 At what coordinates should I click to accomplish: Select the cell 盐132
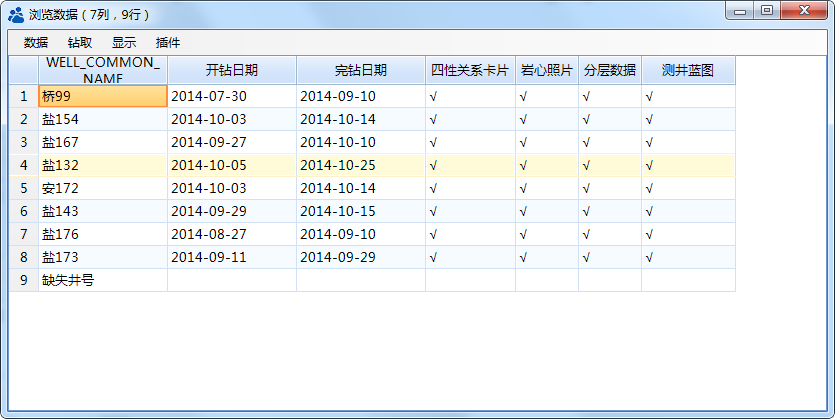103,165
